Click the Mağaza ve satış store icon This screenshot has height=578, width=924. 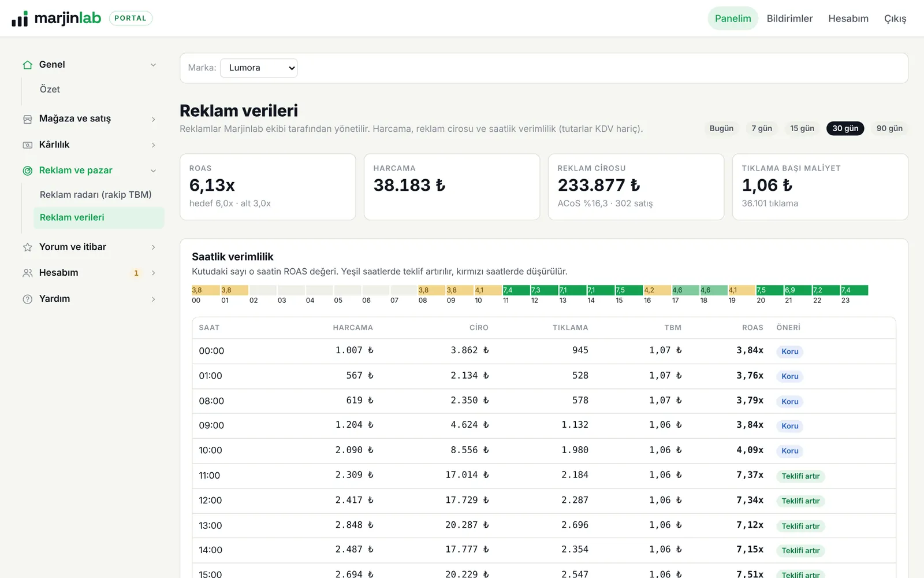[x=27, y=119]
